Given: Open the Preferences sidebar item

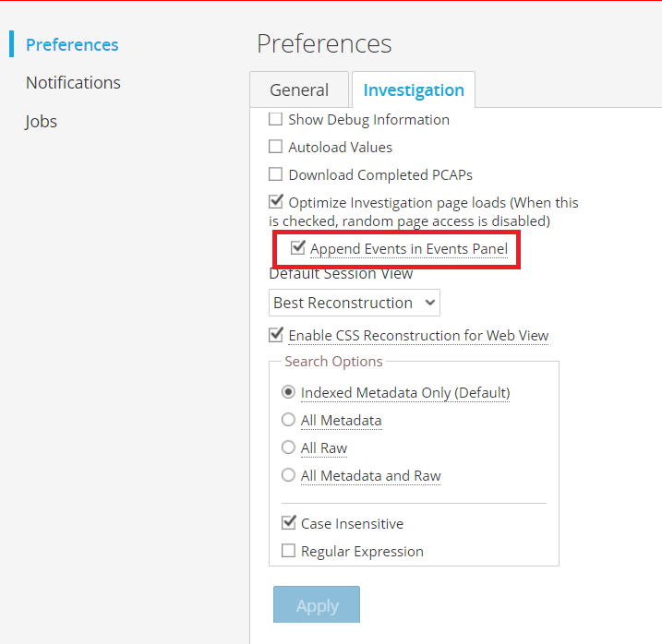Looking at the screenshot, I should click(x=72, y=44).
